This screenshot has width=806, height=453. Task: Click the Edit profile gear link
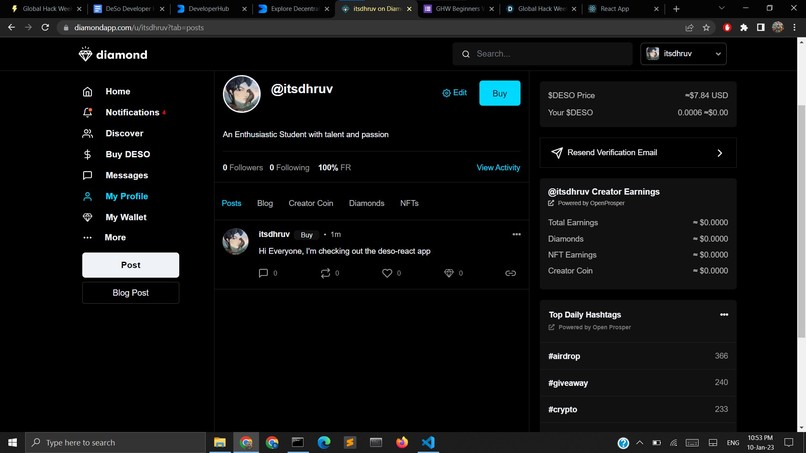[454, 93]
